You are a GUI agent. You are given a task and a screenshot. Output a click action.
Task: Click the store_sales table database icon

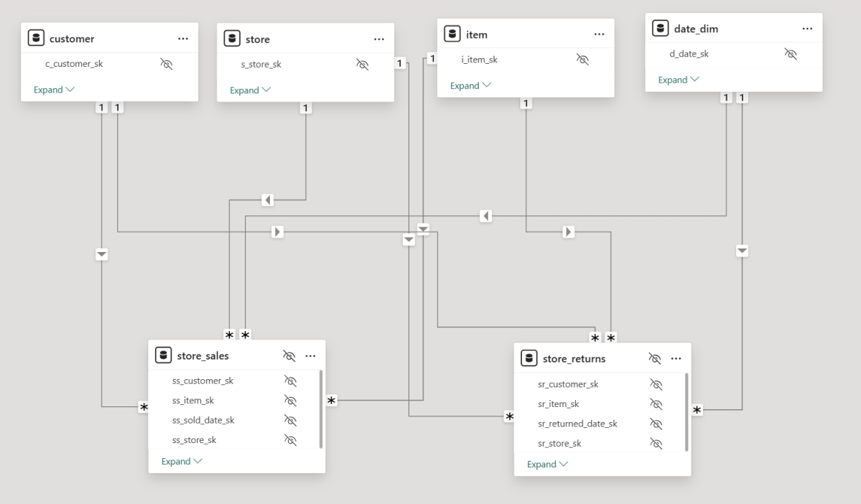164,355
